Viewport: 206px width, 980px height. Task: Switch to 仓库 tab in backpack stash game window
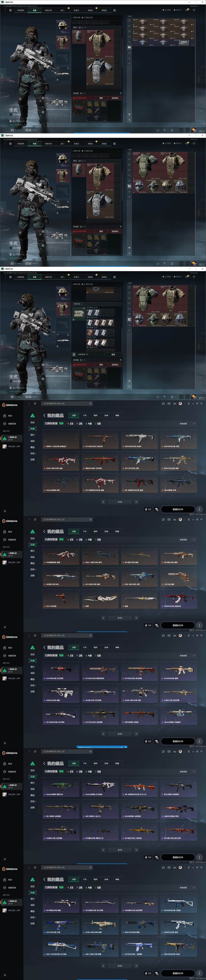point(35,10)
